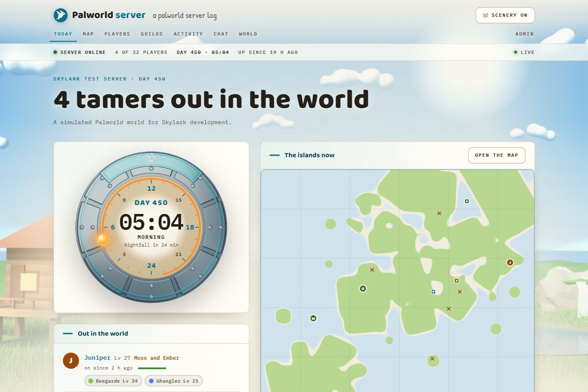Screen dimensions: 588x392
Task: Click the "Out in the world" heading
Action: click(x=103, y=334)
